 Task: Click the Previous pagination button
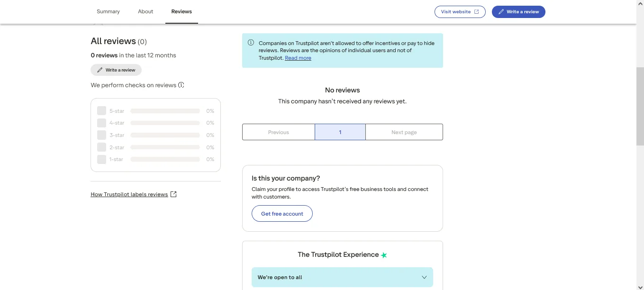[x=279, y=132]
